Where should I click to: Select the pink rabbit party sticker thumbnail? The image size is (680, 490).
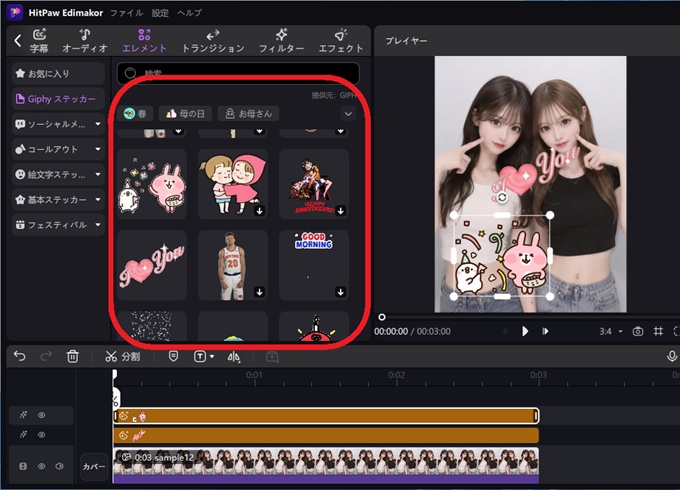click(x=152, y=184)
